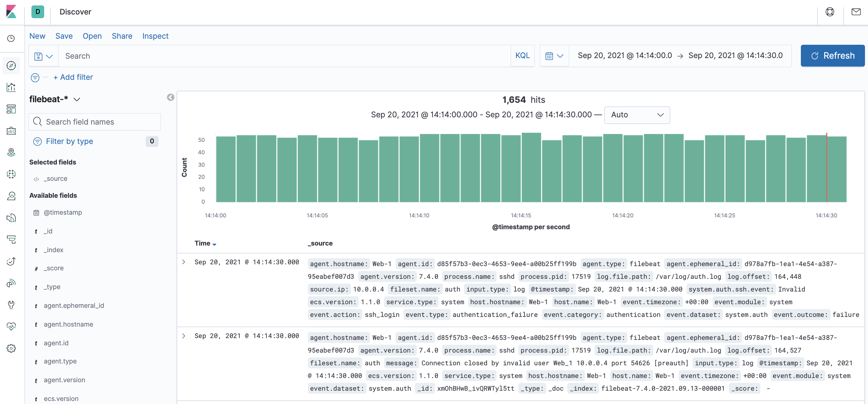Open the APM icon in sidebar
Image resolution: width=868 pixels, height=404 pixels.
11,239
